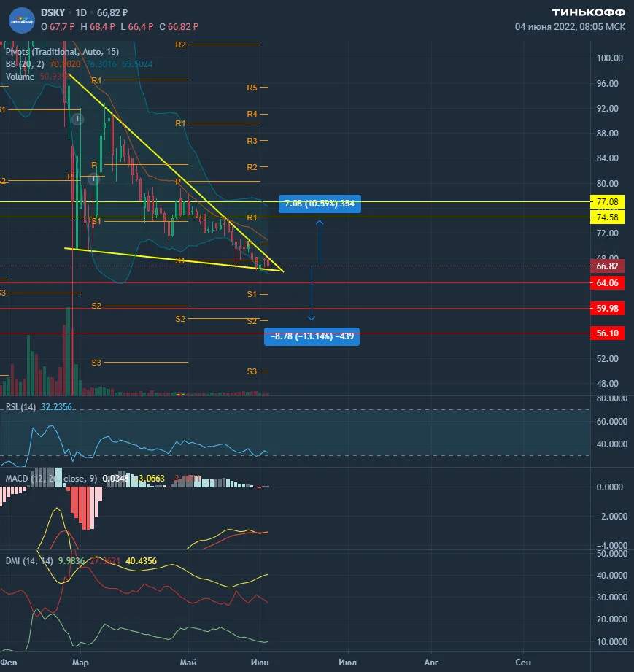This screenshot has width=634, height=672.
Task: Select the Pivots (Traditional, Auto, 15) indicator label
Action: tap(62, 51)
